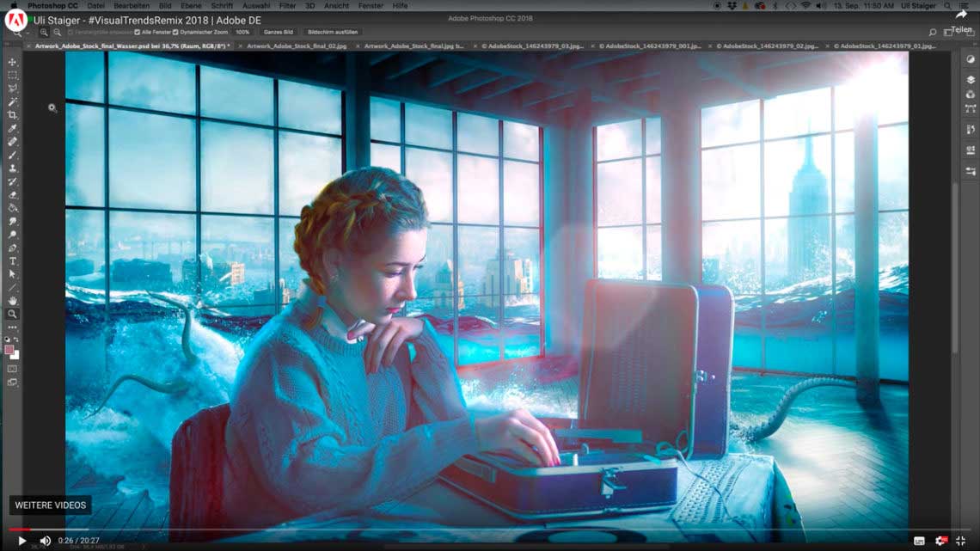Seek along the video progress bar
This screenshot has height=551, width=980.
tap(490, 530)
